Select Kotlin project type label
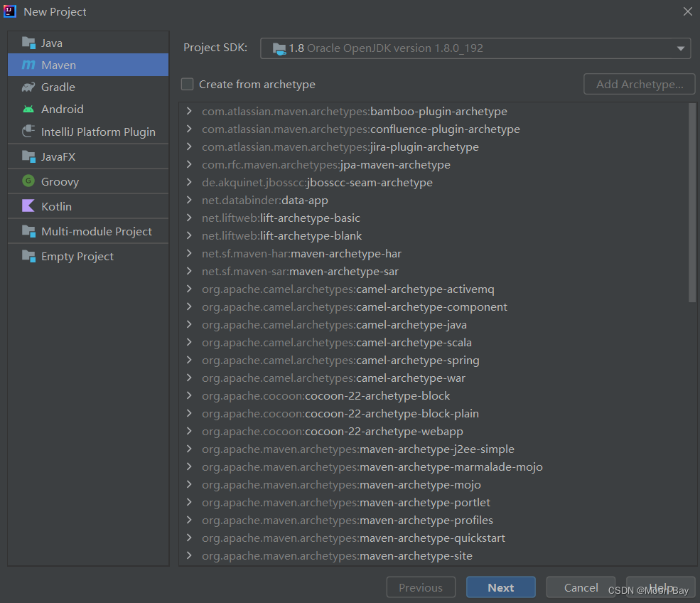This screenshot has width=700, height=603. pyautogui.click(x=56, y=206)
